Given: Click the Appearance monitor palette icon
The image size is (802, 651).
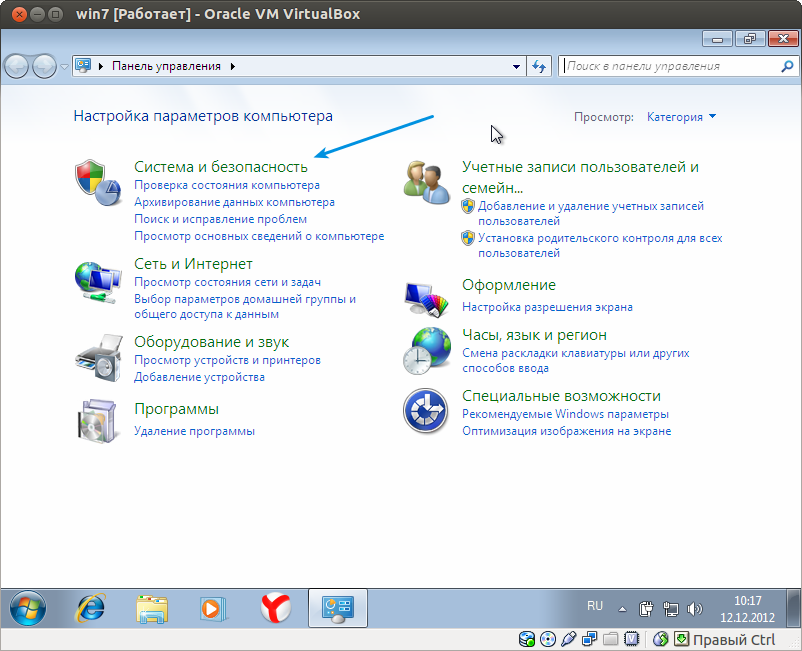Looking at the screenshot, I should pos(427,298).
